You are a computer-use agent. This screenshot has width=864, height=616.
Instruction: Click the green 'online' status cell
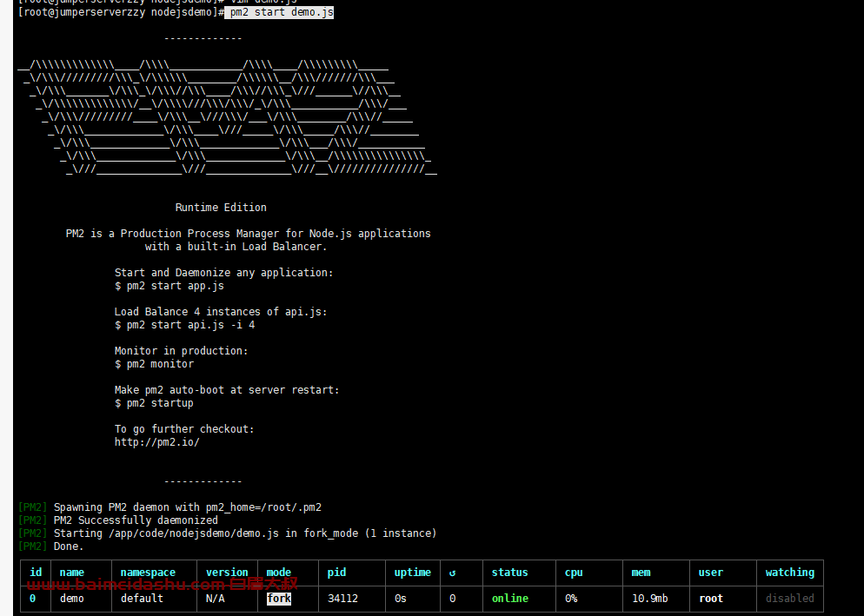[x=509, y=599]
